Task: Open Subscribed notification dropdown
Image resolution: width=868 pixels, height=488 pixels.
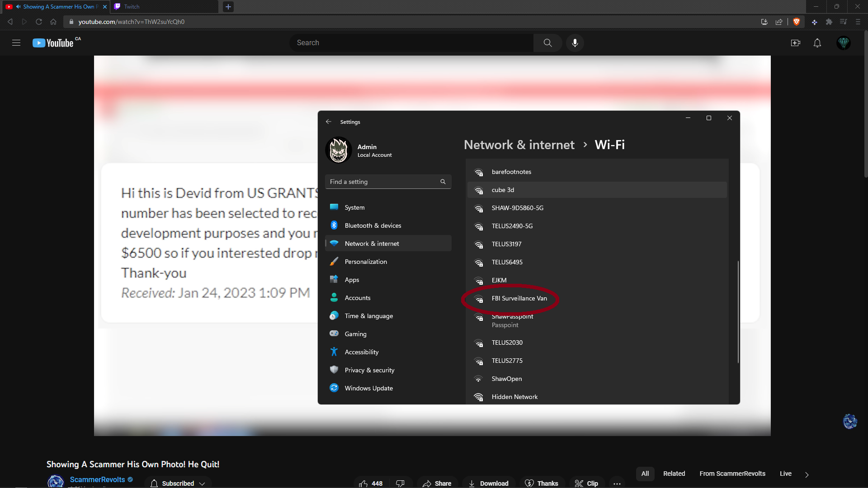Action: pos(178,483)
